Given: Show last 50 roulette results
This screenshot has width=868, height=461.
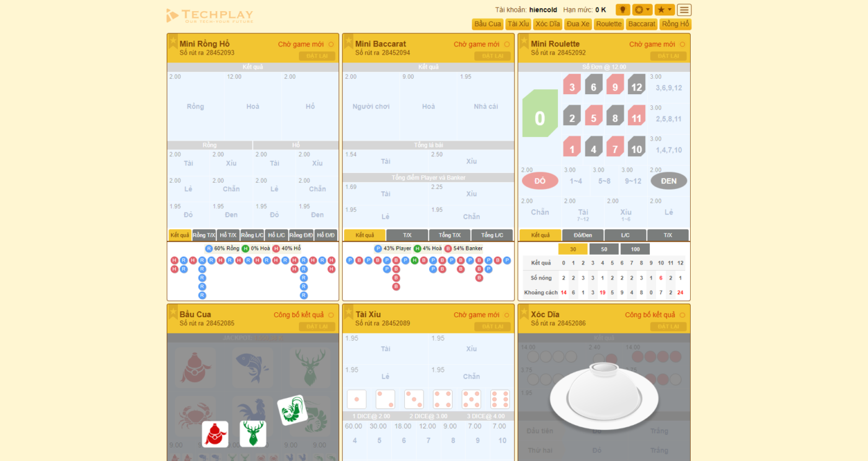Looking at the screenshot, I should 604,249.
